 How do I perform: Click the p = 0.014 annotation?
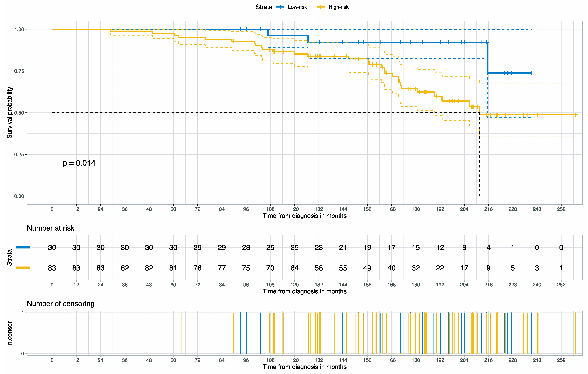(79, 163)
